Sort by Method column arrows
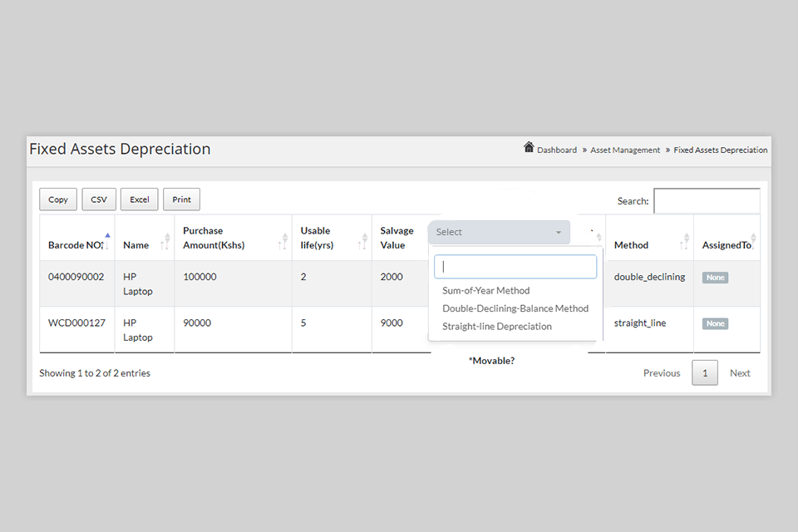 (x=685, y=241)
